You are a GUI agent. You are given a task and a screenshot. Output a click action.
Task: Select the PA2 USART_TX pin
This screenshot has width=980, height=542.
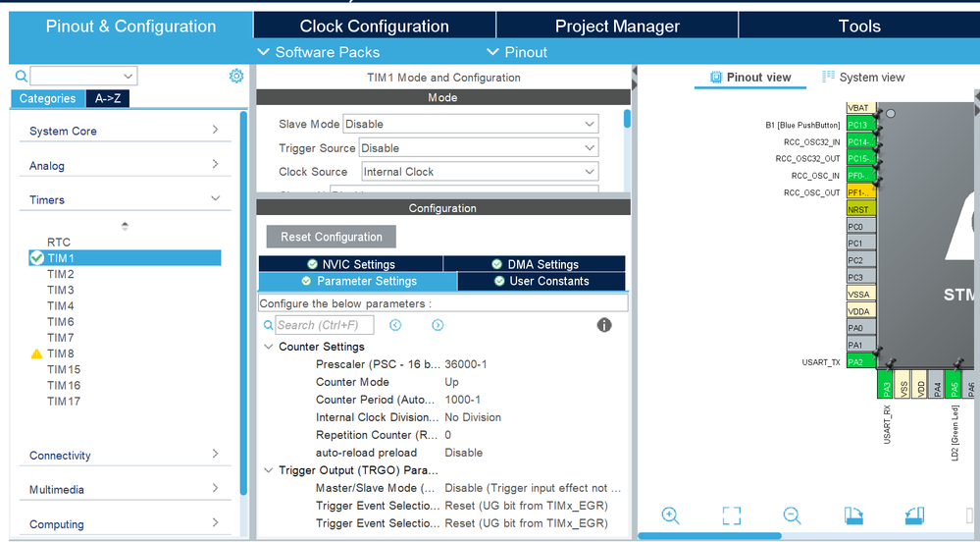click(860, 361)
